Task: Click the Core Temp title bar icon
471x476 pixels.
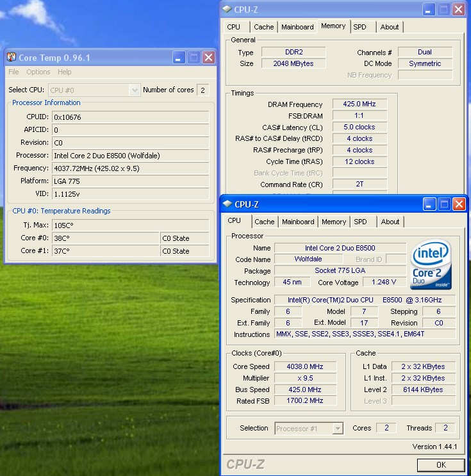Action: click(x=12, y=57)
